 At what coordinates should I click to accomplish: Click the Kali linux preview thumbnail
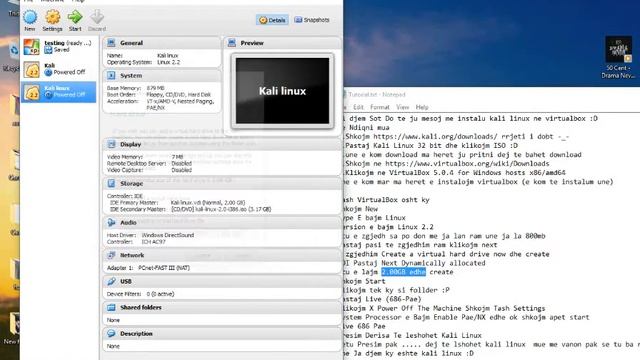pyautogui.click(x=282, y=91)
